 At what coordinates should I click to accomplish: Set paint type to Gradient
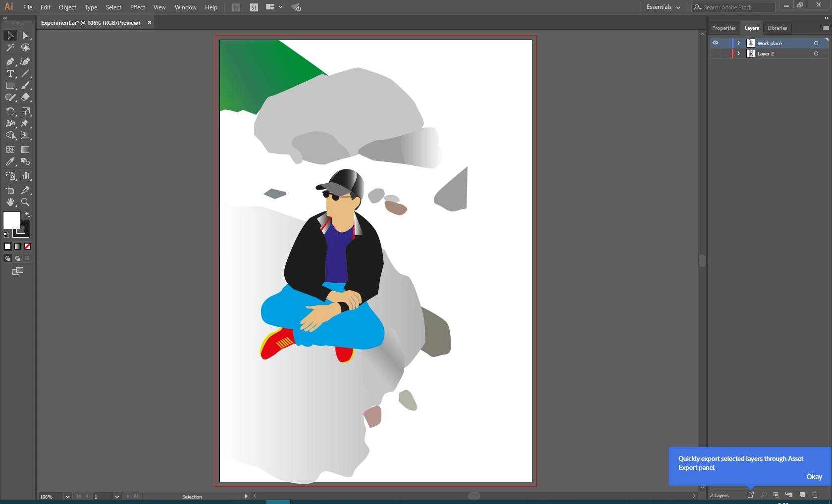[x=18, y=246]
